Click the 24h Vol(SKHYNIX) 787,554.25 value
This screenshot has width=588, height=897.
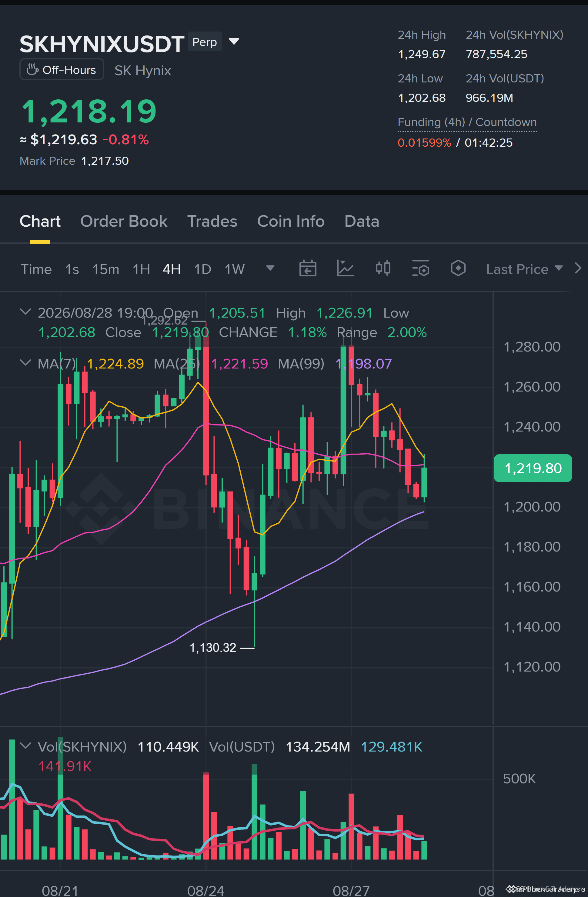click(496, 54)
